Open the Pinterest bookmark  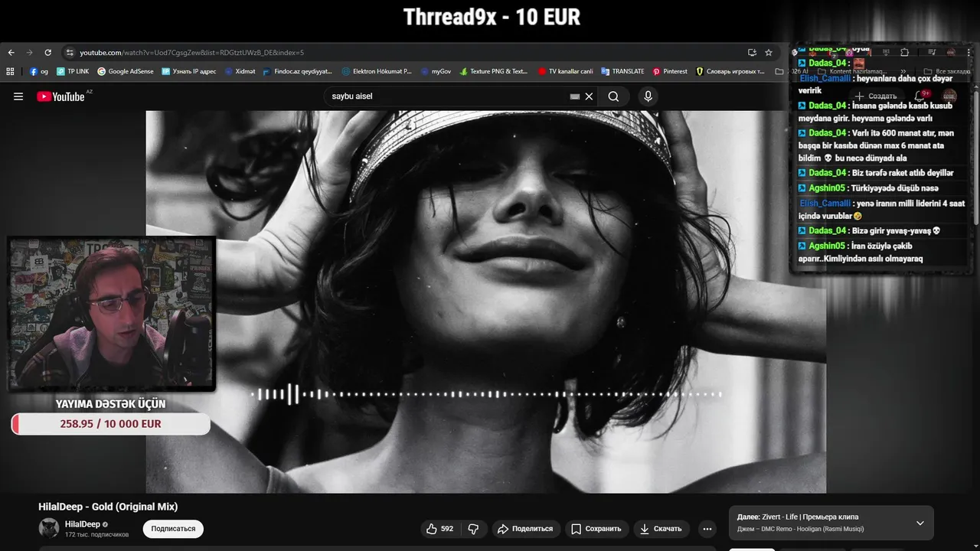pos(670,71)
